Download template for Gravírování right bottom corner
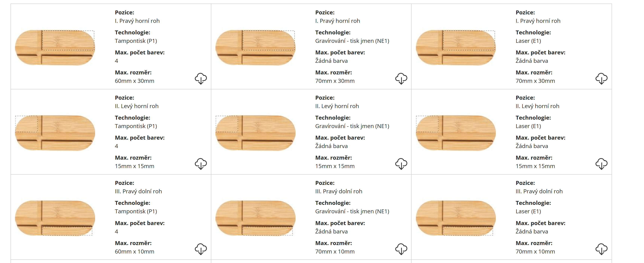Screen dimensions: 644x263 (401, 249)
